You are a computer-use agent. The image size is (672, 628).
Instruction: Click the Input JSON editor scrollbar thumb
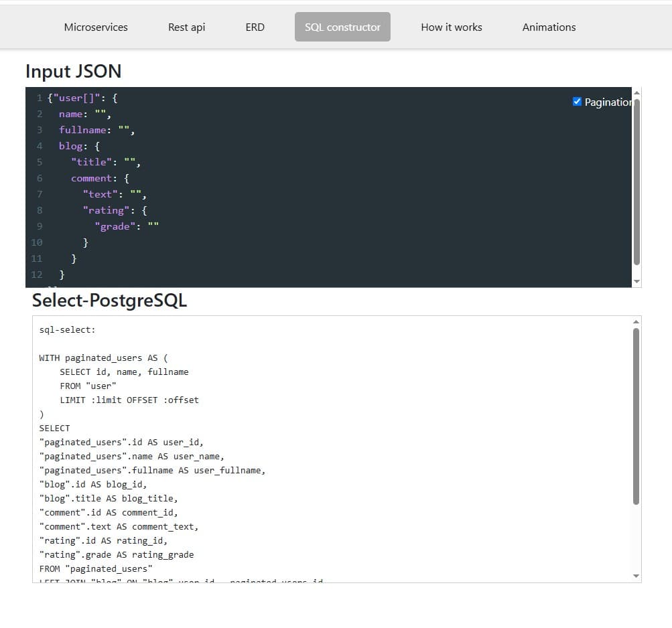click(x=636, y=182)
